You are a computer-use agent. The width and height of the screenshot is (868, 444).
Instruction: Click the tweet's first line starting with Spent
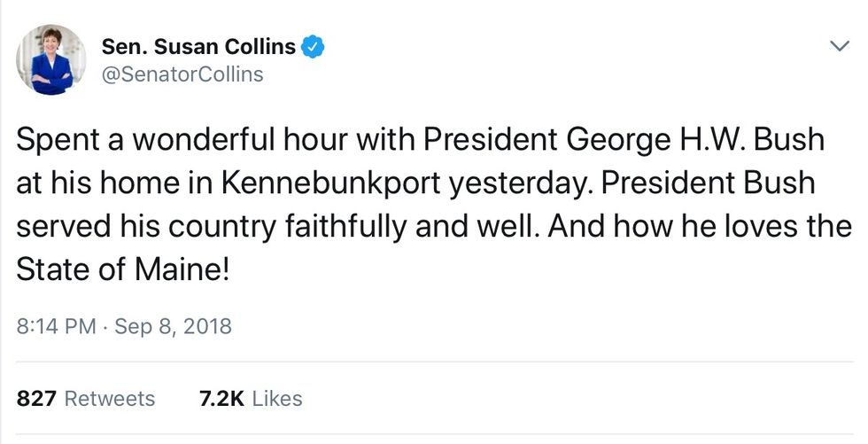pyautogui.click(x=421, y=140)
